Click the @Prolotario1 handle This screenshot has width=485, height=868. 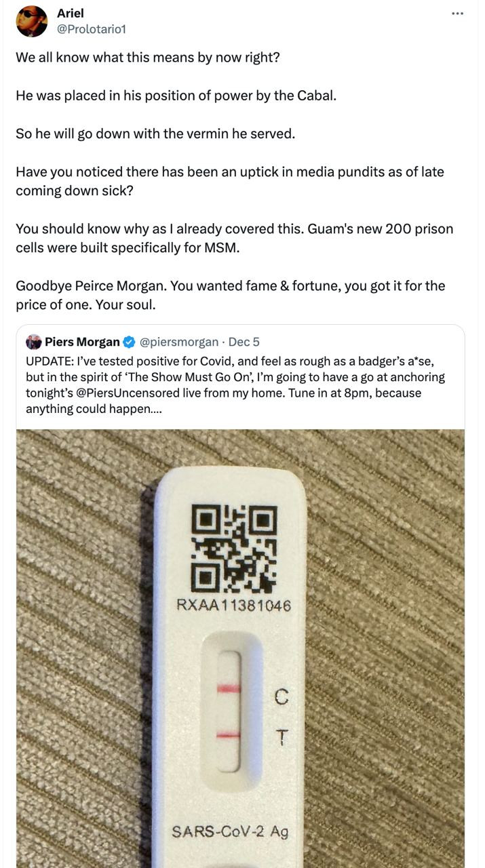[92, 29]
